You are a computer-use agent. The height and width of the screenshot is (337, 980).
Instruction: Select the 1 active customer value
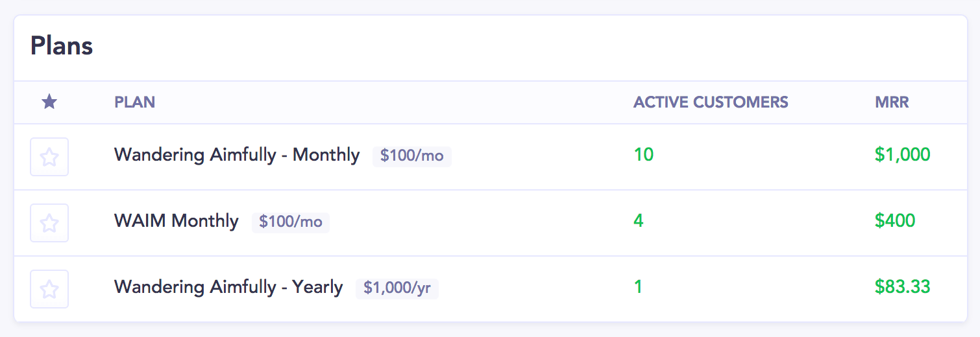[639, 287]
